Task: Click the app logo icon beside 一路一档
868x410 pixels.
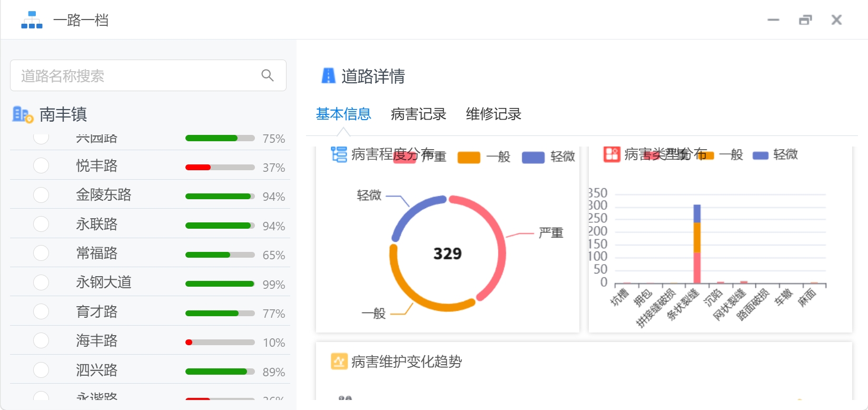Action: (x=32, y=20)
